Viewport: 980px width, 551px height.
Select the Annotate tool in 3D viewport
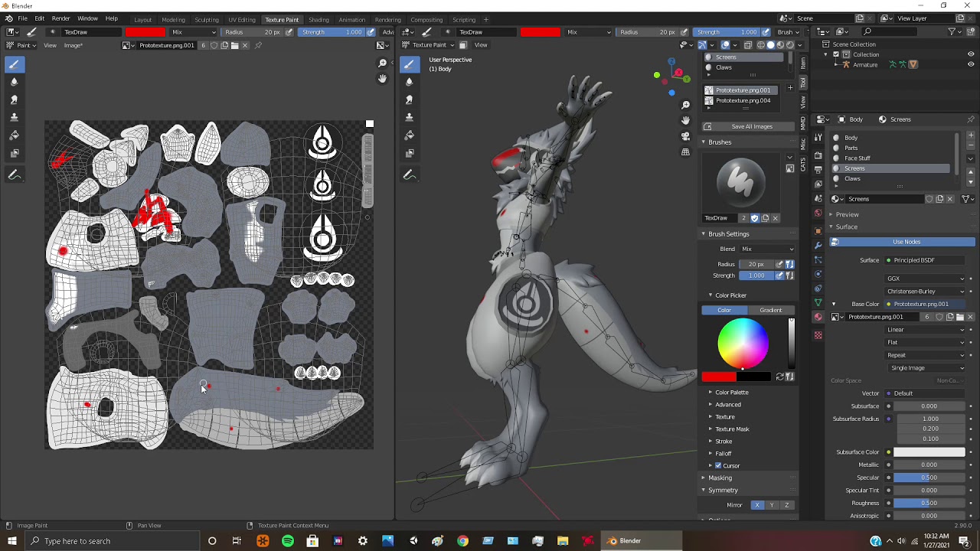click(410, 175)
